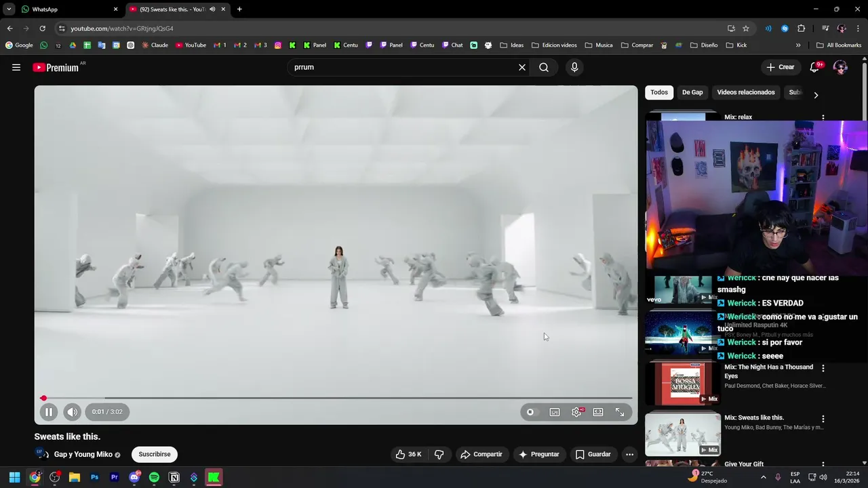868x488 pixels.
Task: Open the All Bookmarks folder
Action: click(839, 45)
